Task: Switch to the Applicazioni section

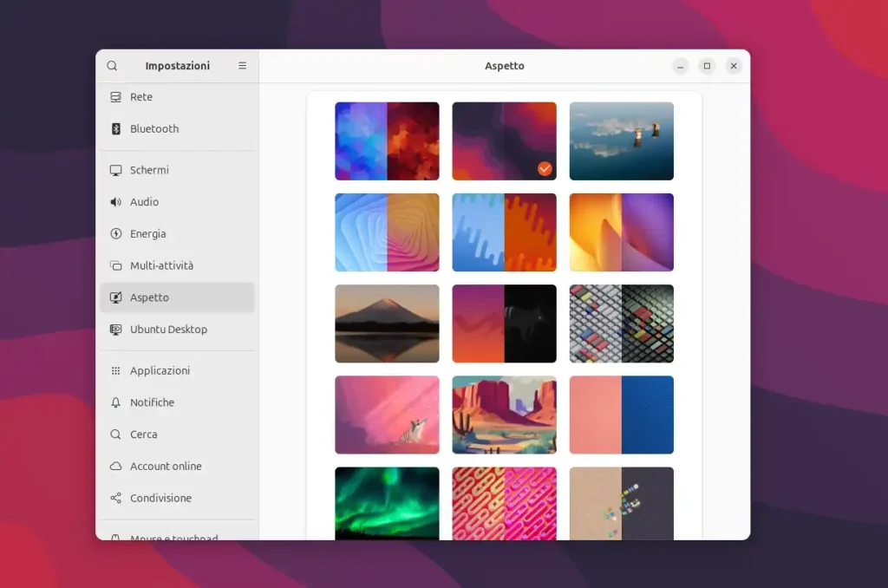Action: coord(160,370)
